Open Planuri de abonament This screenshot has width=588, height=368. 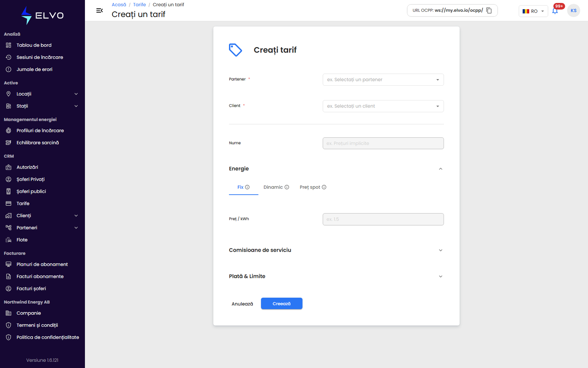42,264
